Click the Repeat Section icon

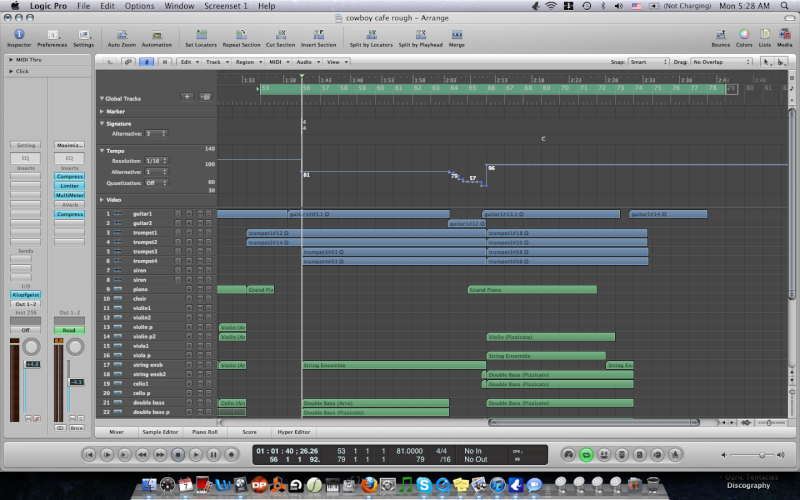(x=241, y=35)
